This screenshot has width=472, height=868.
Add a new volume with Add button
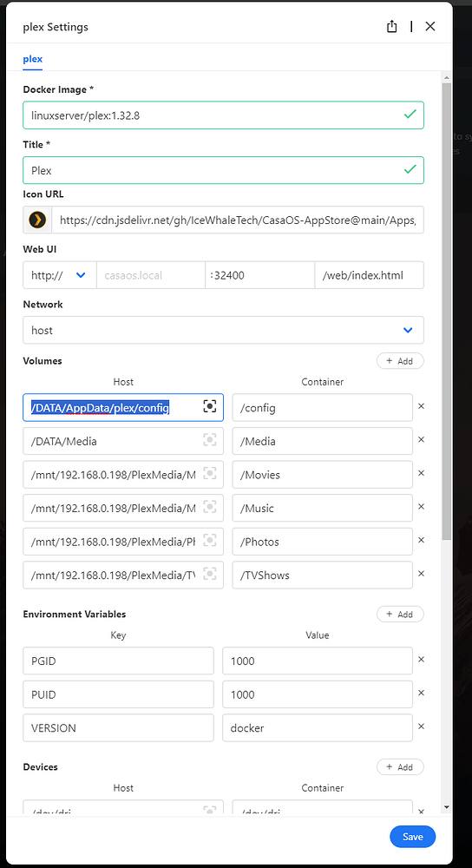400,361
